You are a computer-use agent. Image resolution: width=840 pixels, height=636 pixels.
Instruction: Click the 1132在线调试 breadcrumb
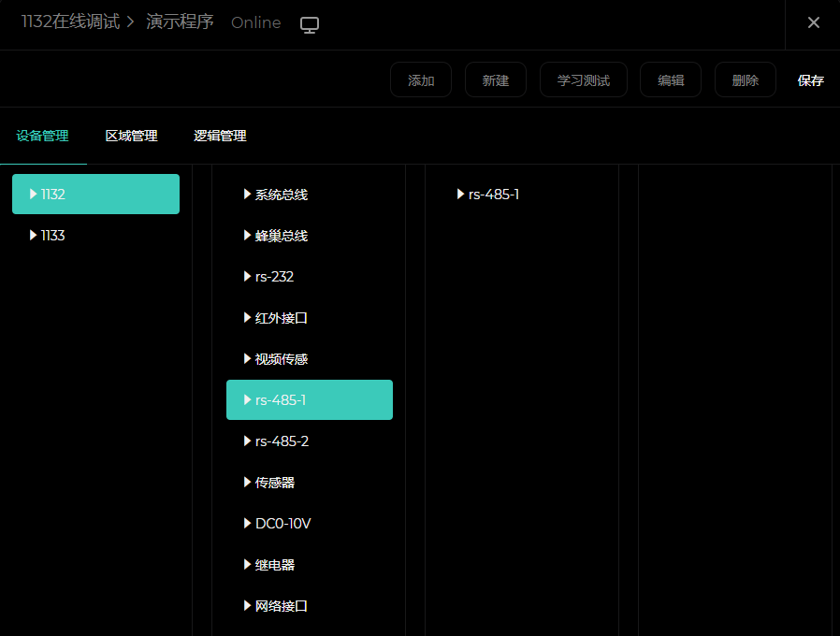pos(70,22)
